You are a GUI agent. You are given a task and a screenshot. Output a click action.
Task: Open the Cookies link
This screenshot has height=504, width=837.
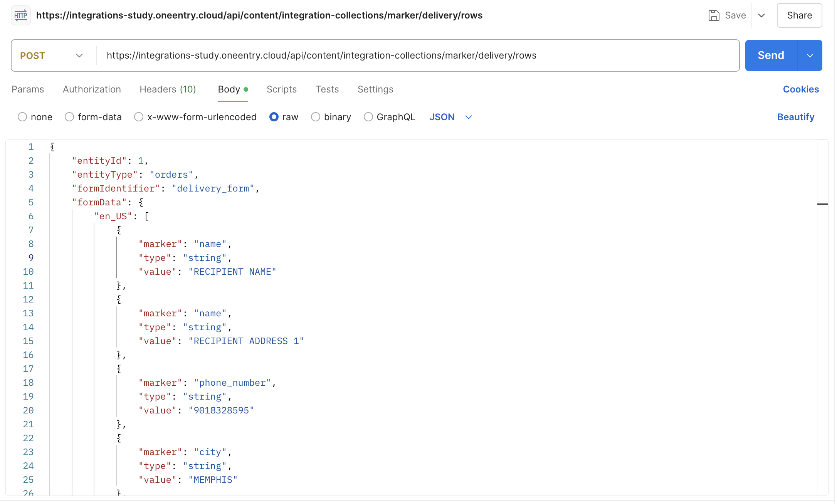pyautogui.click(x=801, y=89)
